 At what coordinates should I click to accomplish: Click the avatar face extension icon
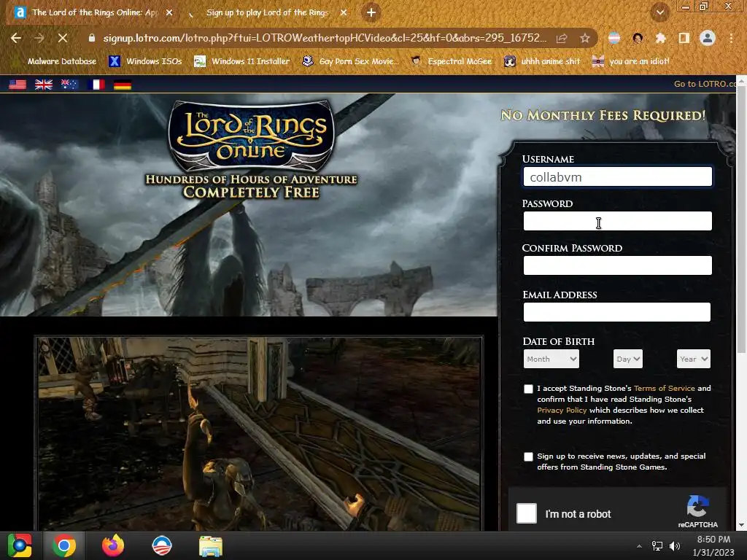[x=638, y=38]
